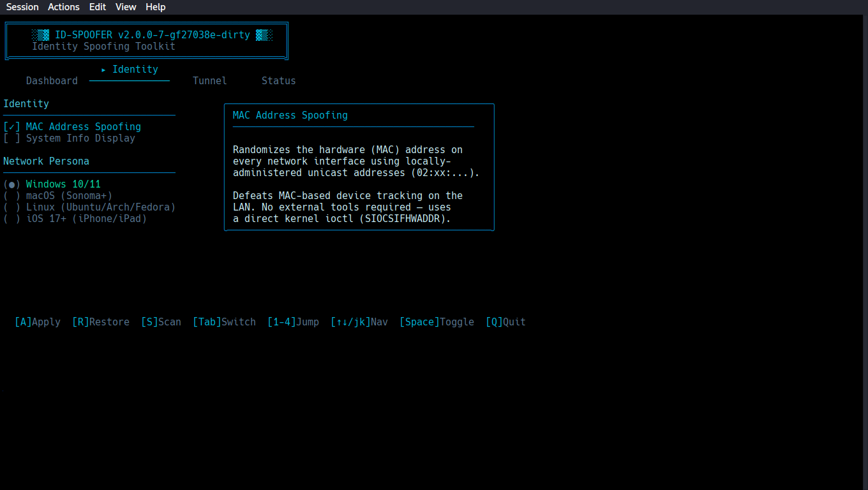Click the [A]Apply shortcut
Screen dimensions: 868x490
pos(38,322)
